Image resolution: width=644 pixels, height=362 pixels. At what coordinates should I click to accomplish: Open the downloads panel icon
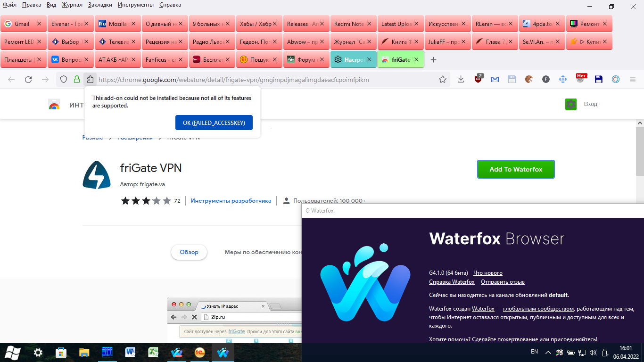point(461,80)
